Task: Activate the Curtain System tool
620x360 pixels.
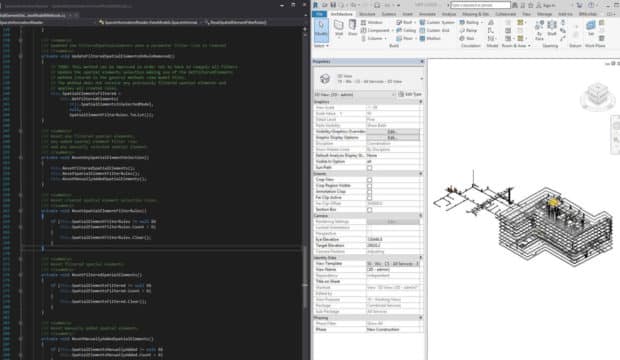Action: [x=437, y=23]
